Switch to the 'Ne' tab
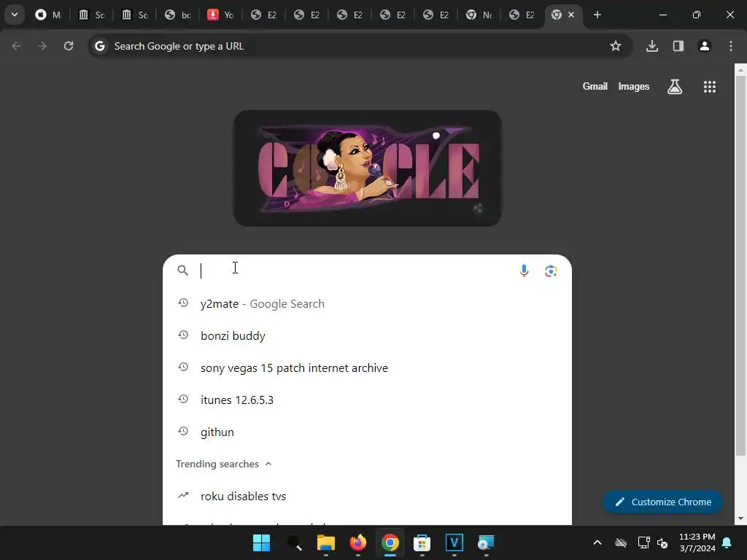Viewport: 747px width, 560px height. click(479, 15)
